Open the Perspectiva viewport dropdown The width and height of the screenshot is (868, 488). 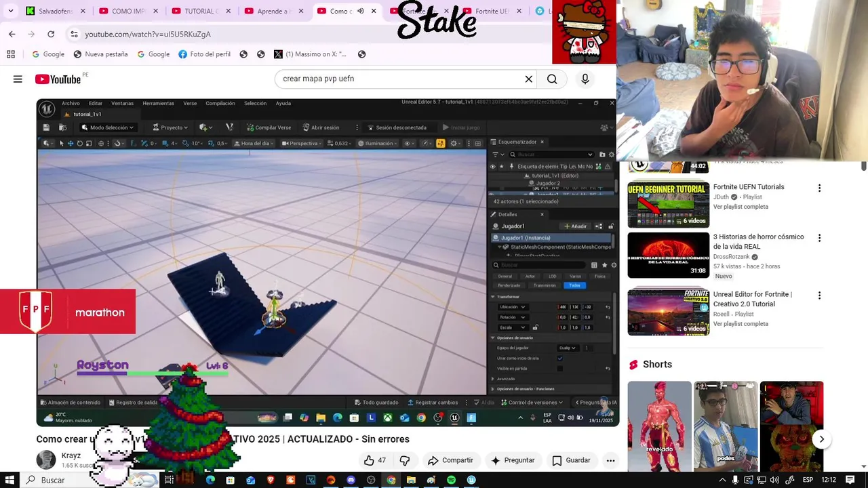[303, 143]
